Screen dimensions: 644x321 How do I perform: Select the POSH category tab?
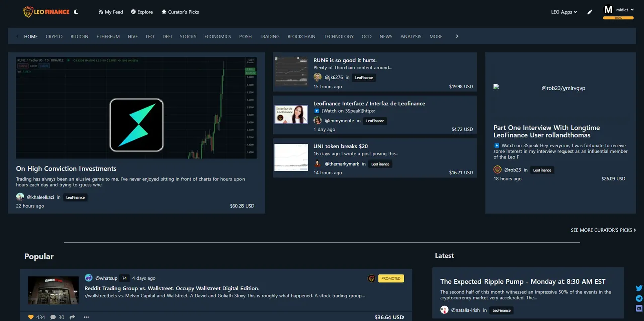(246, 36)
